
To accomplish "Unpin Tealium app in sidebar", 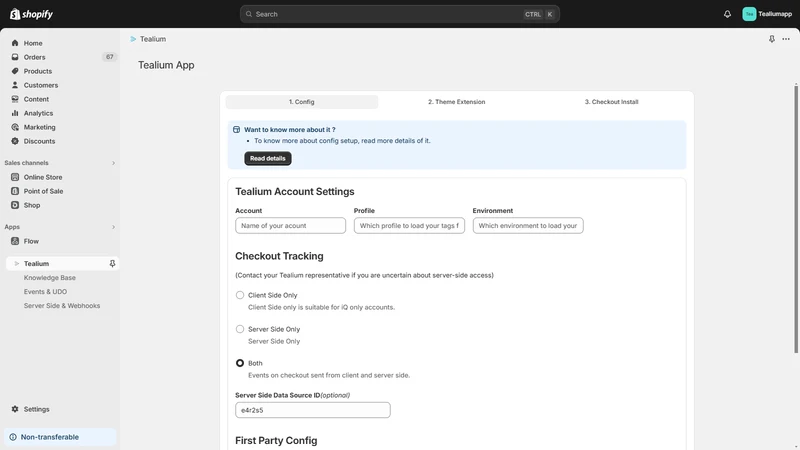I will [112, 264].
